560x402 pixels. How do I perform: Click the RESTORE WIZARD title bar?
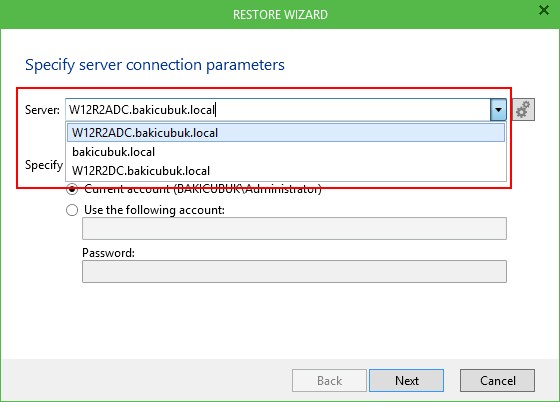pyautogui.click(x=280, y=15)
